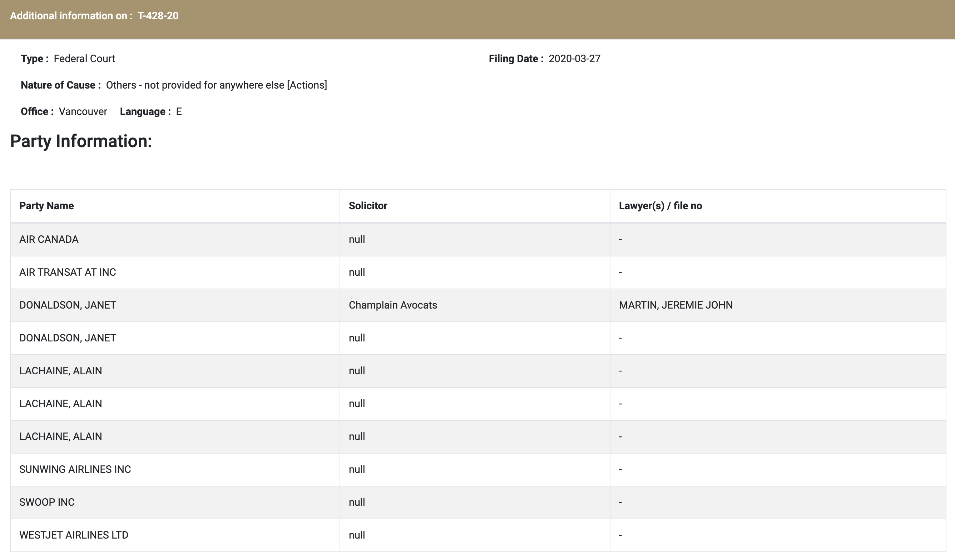This screenshot has width=955, height=560.
Task: Click the Vancouver office value
Action: pyautogui.click(x=83, y=112)
